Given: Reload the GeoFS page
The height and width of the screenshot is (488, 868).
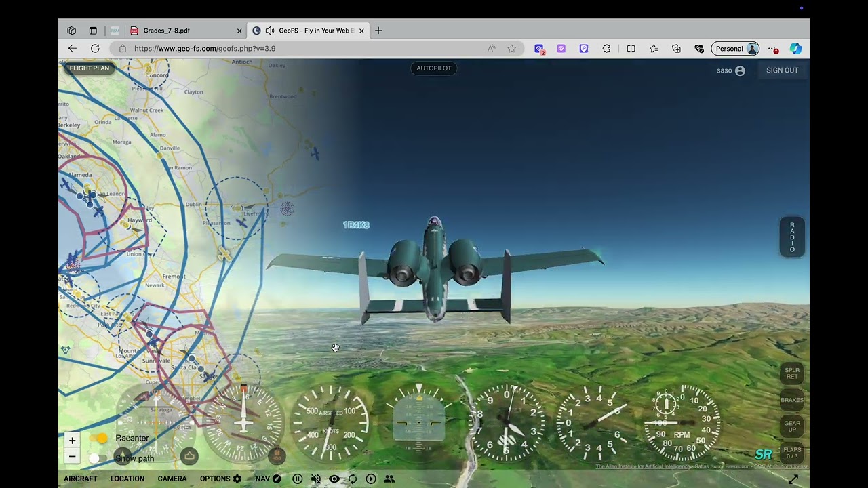Looking at the screenshot, I should click(95, 49).
